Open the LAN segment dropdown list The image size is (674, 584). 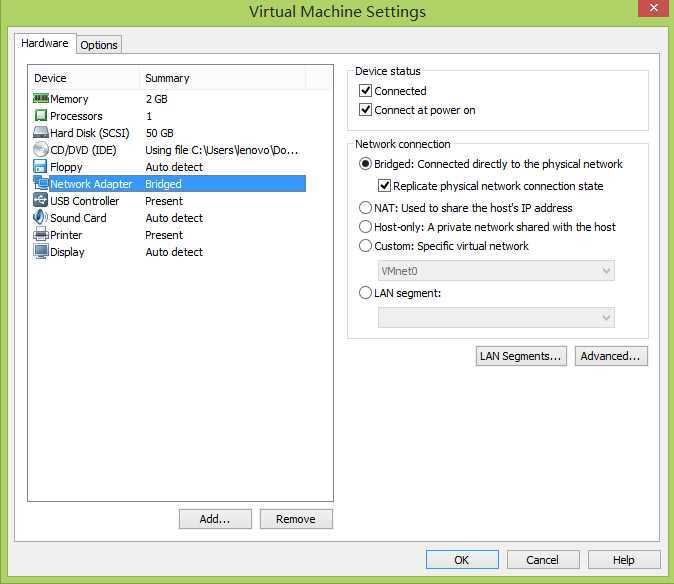point(496,318)
